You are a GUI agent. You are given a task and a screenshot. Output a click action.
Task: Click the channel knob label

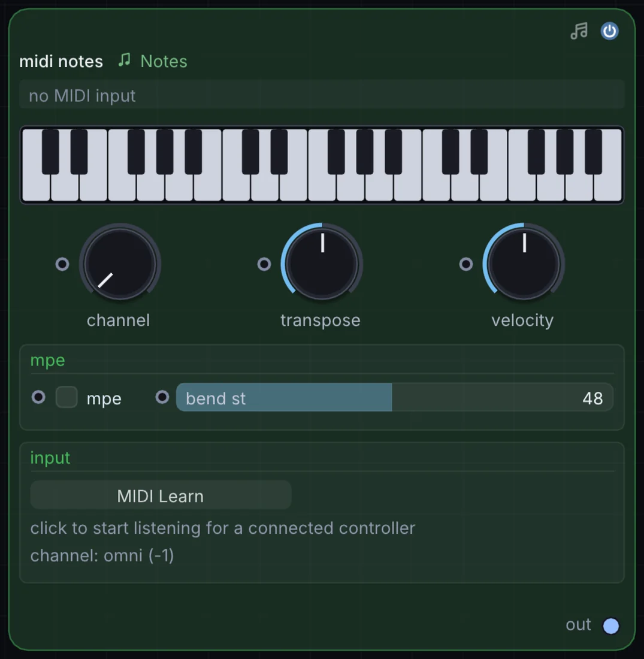point(118,321)
